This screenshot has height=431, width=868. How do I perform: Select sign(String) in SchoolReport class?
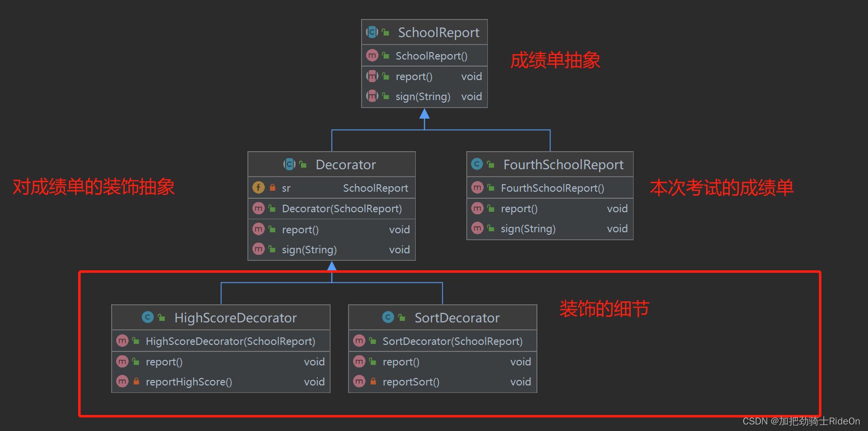(x=424, y=97)
